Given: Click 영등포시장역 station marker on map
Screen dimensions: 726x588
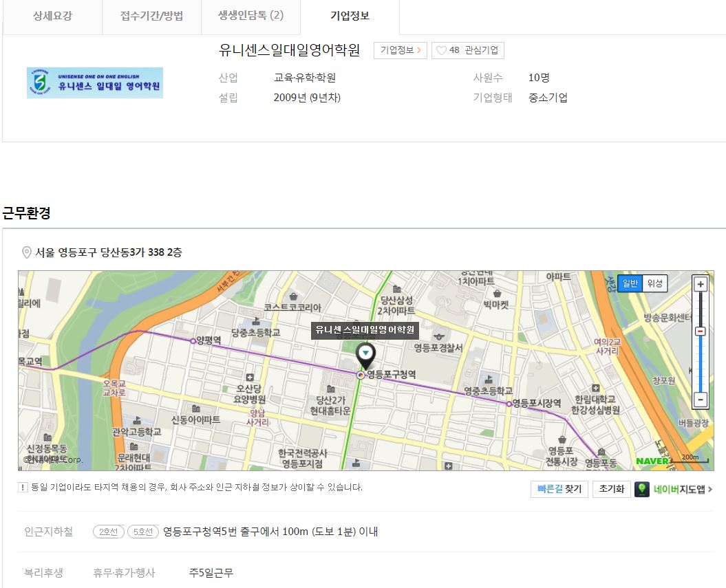Looking at the screenshot, I should pos(509,404).
